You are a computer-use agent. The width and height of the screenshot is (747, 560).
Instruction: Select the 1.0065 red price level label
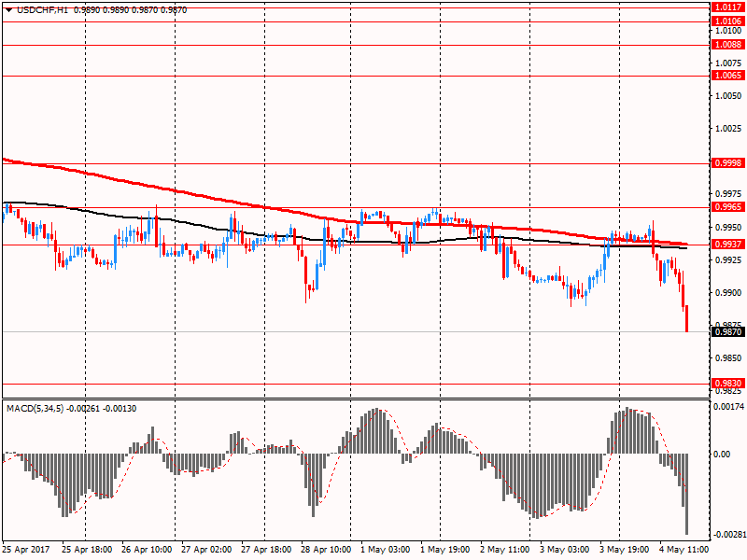728,76
